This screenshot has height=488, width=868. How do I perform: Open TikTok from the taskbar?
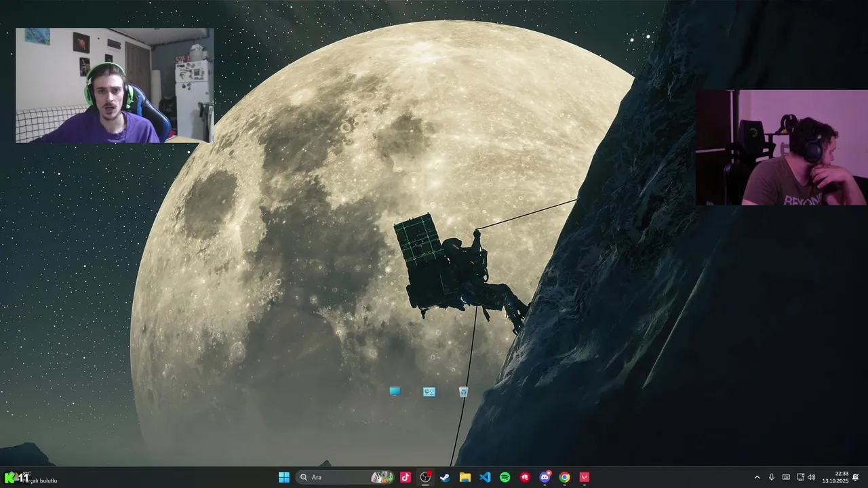[x=406, y=477]
